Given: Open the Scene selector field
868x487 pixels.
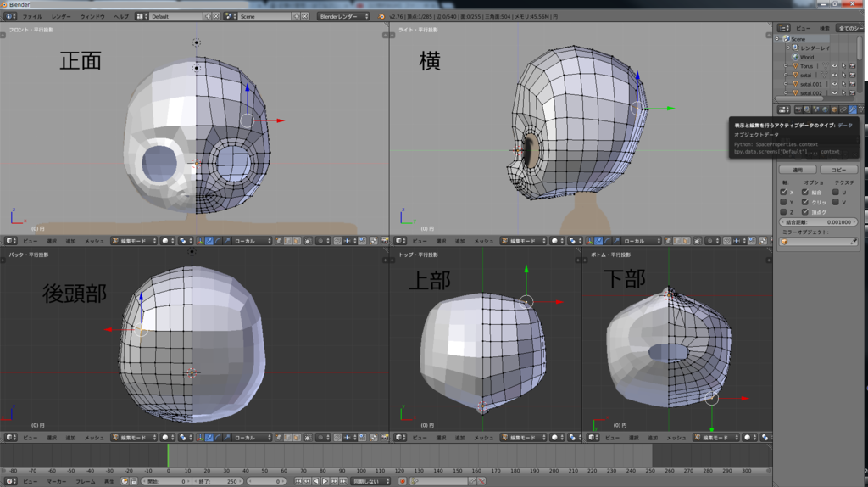Looking at the screenshot, I should (x=264, y=17).
